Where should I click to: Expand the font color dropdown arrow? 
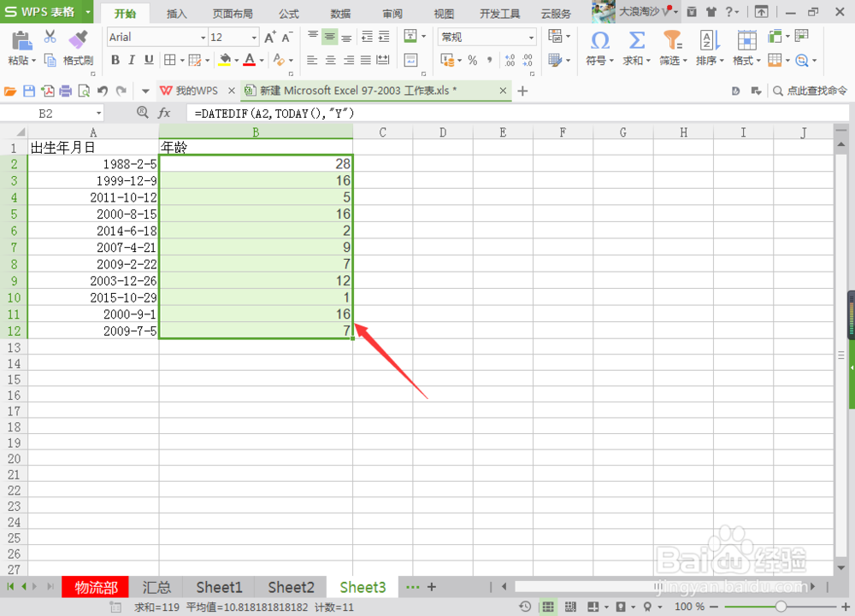point(262,61)
